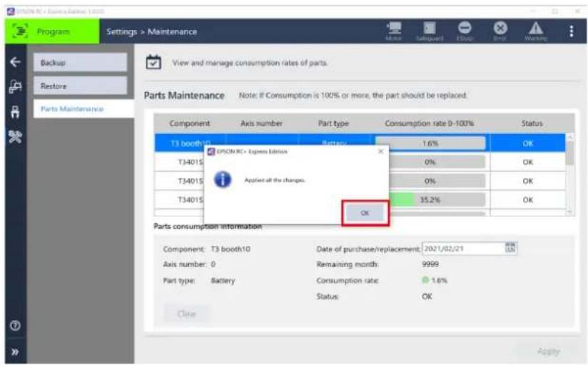Image resolution: width=588 pixels, height=365 pixels.
Task: Click the EStop status icon
Action: click(465, 31)
